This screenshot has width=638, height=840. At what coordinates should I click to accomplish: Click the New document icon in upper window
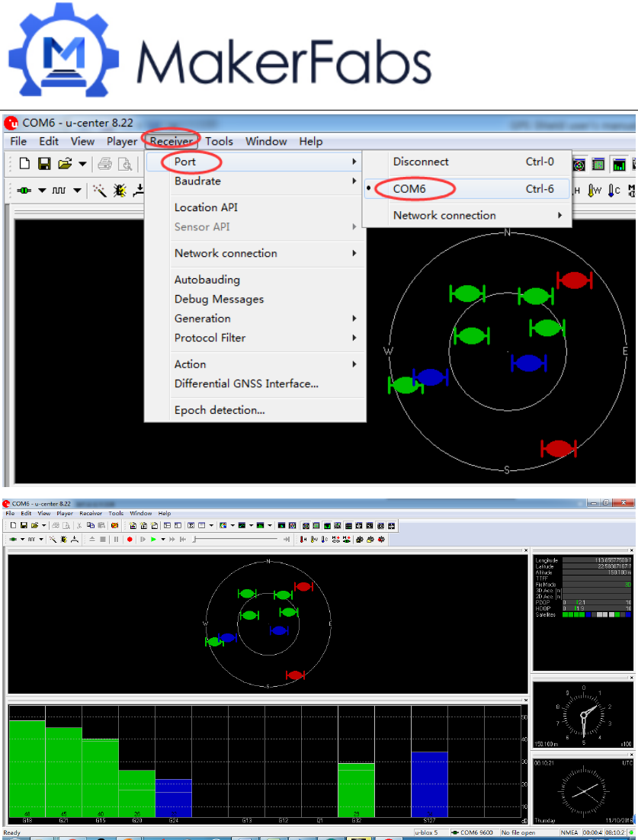pos(25,164)
